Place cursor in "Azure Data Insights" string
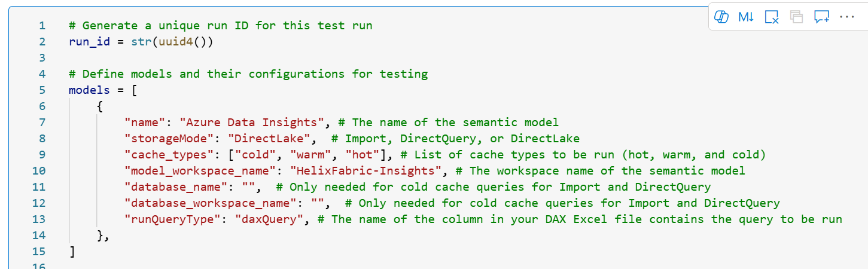The width and height of the screenshot is (868, 269). pyautogui.click(x=251, y=123)
